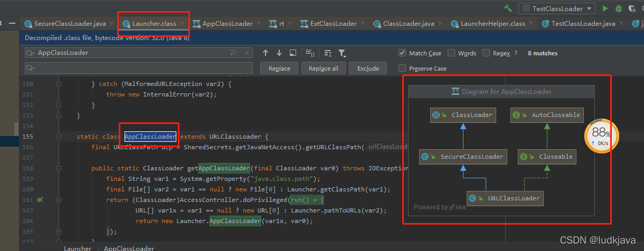Start debugging with the green bug icon
The height and width of the screenshot is (251, 644).
(x=618, y=8)
